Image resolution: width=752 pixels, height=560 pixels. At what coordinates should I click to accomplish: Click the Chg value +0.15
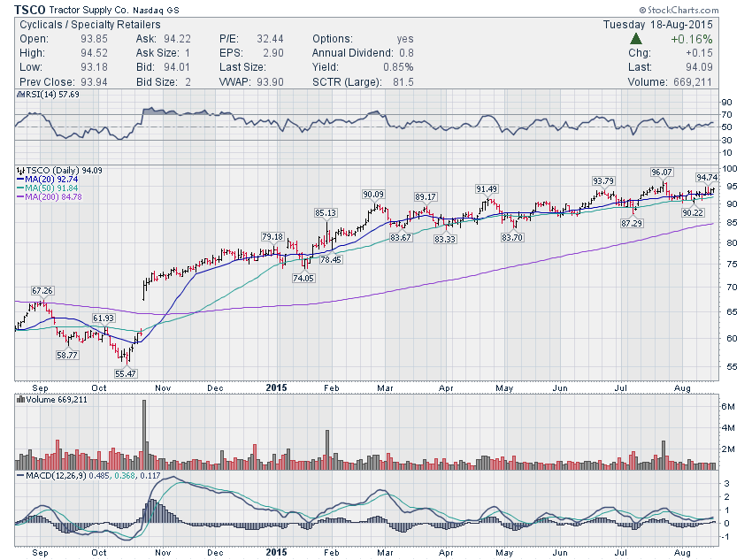tap(699, 53)
